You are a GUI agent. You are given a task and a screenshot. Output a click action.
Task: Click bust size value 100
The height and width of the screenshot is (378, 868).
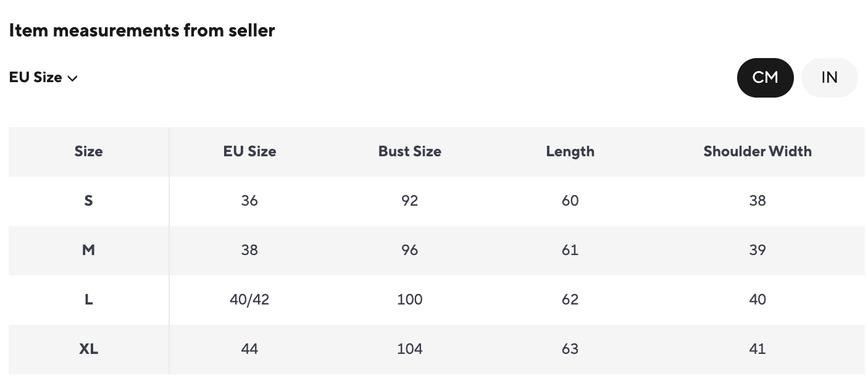pyautogui.click(x=409, y=300)
